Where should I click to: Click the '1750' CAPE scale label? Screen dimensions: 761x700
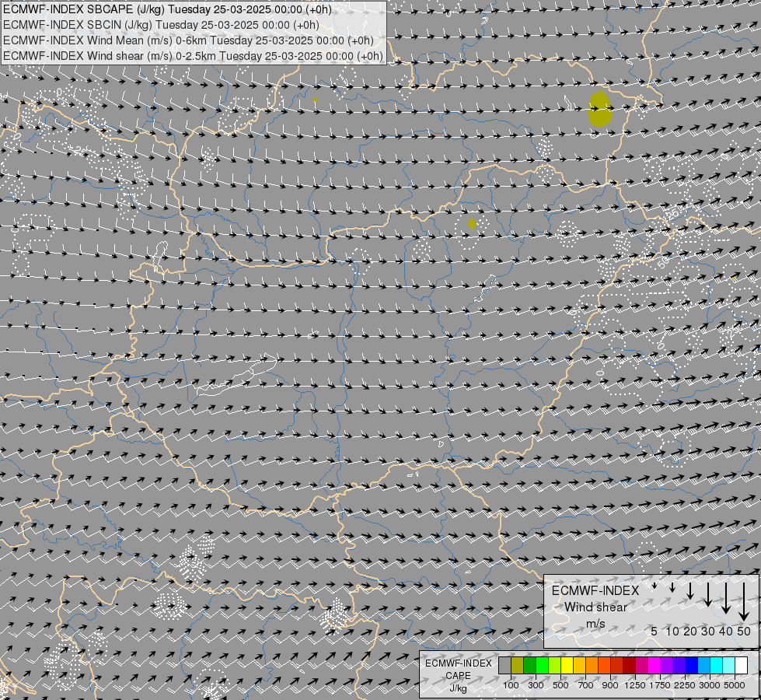pyautogui.click(x=660, y=685)
